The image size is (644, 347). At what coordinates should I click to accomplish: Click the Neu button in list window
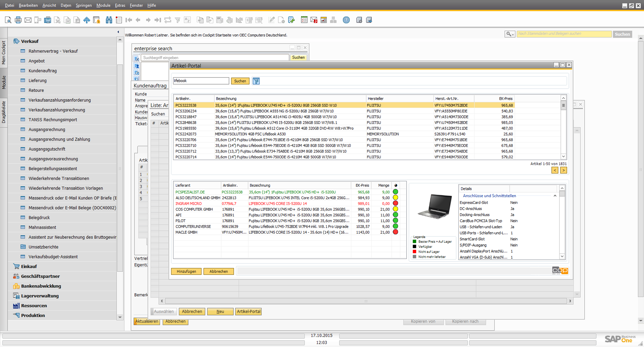click(x=220, y=311)
